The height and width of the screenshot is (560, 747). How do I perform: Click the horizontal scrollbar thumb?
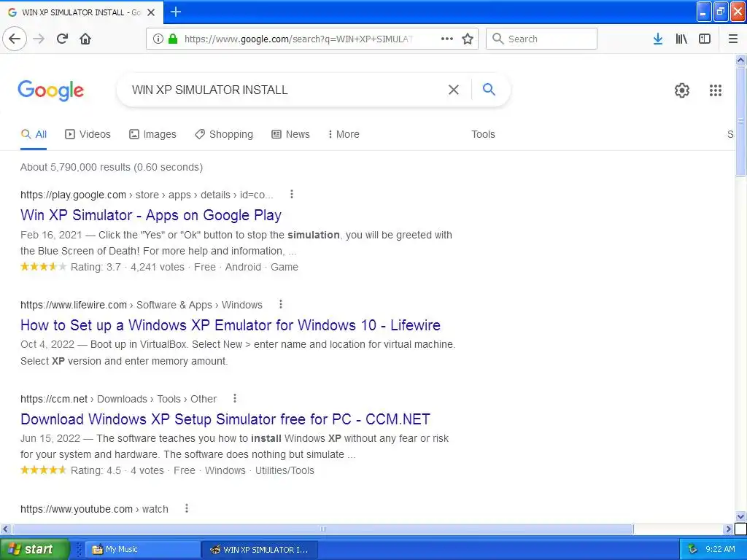(x=323, y=529)
